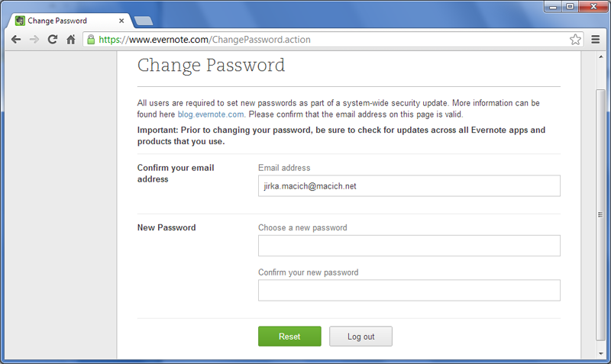The width and height of the screenshot is (611, 364).
Task: Click the browser back arrow
Action: click(16, 40)
